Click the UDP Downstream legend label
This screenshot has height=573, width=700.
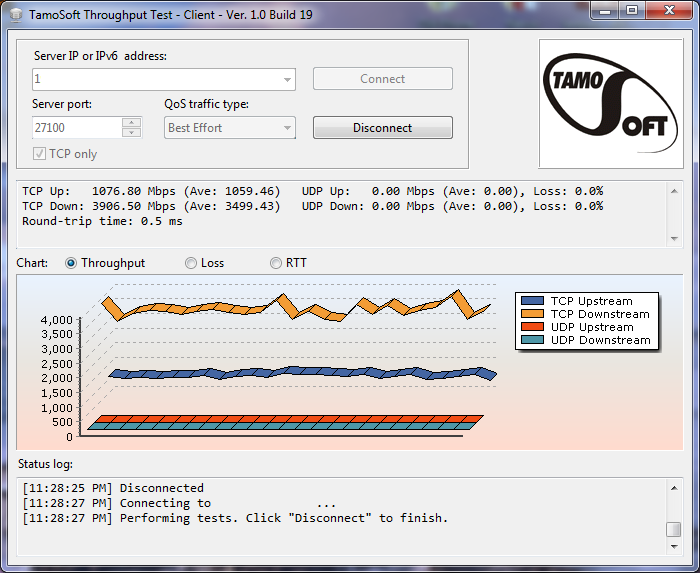pyautogui.click(x=600, y=340)
